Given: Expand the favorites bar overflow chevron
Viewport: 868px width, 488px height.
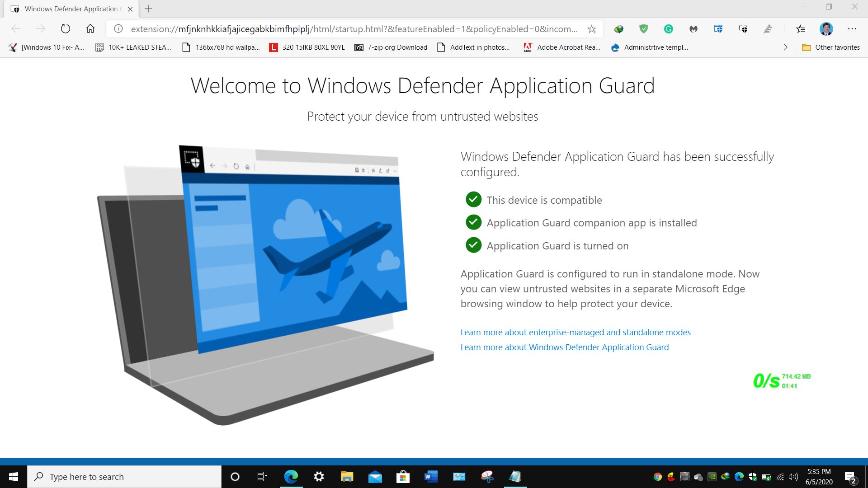Looking at the screenshot, I should click(786, 47).
